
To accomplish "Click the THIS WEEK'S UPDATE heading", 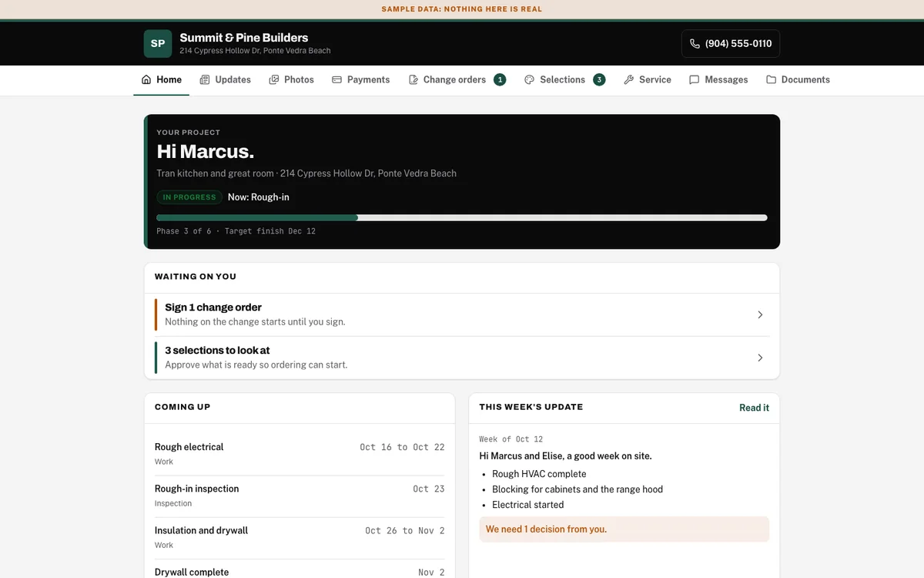I will 531,407.
